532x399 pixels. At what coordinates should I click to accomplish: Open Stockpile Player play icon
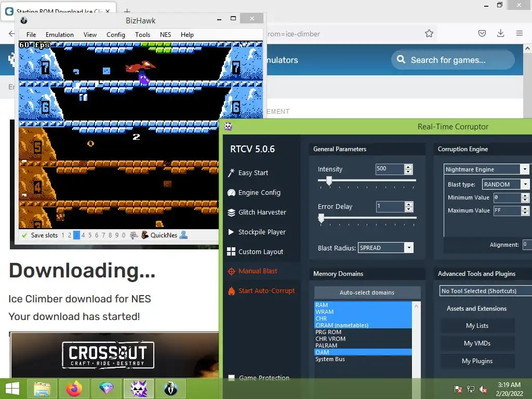[231, 232]
